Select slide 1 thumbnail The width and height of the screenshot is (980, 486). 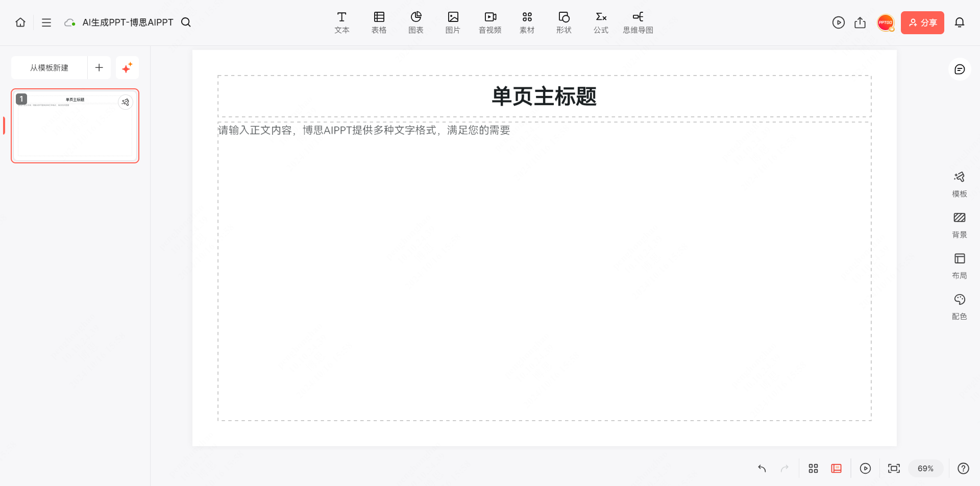pos(75,126)
